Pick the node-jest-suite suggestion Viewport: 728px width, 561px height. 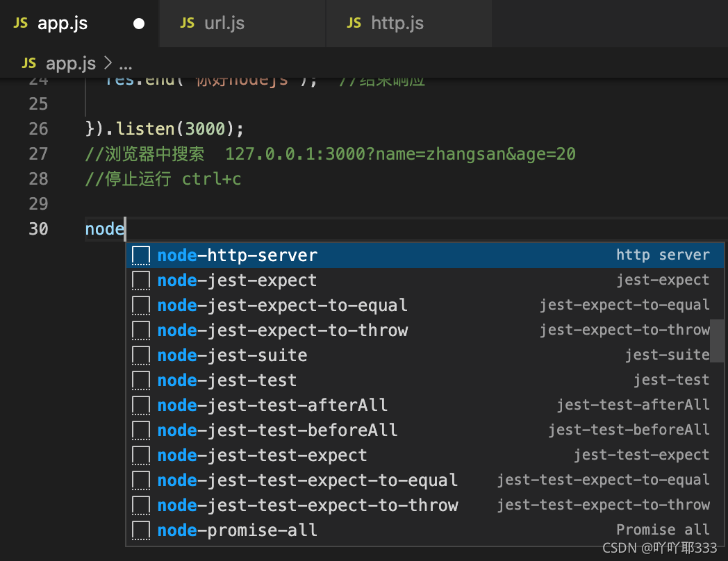pos(425,355)
